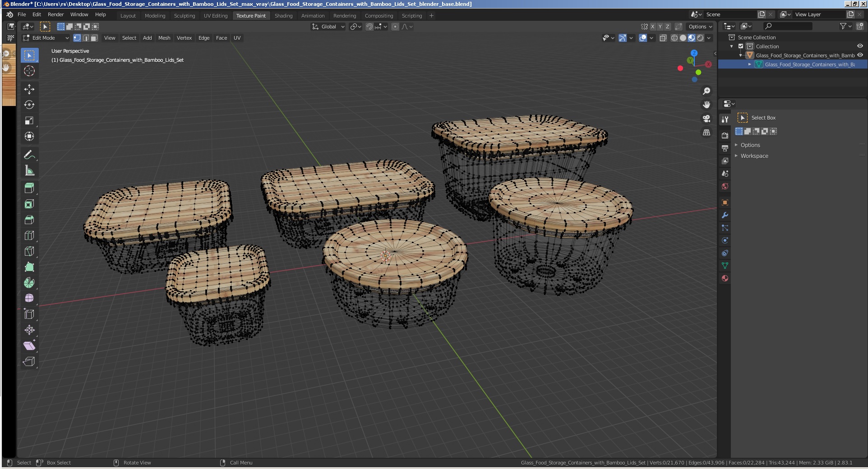The height and width of the screenshot is (469, 868).
Task: Open the UV menu
Action: 237,38
